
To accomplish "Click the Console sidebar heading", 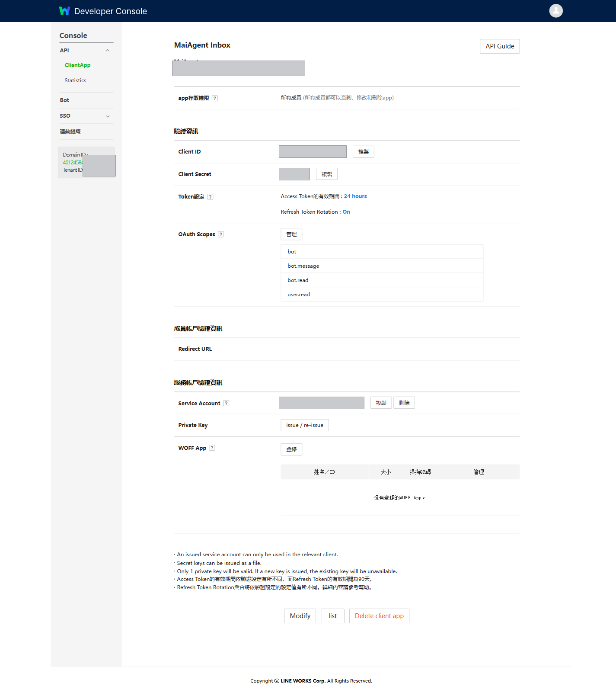I will [73, 35].
